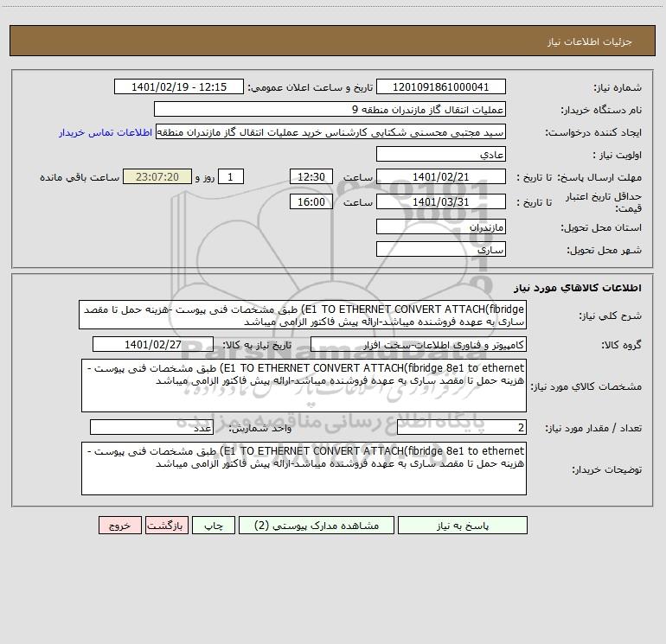Click the validity time field 16:00
The image size is (666, 644).
[311, 201]
